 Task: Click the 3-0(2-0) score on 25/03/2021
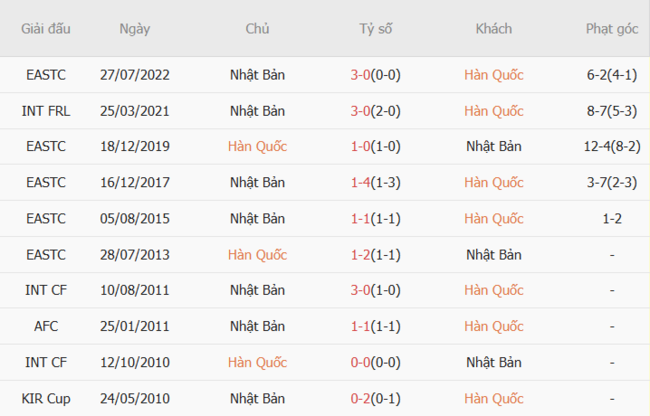tap(376, 111)
